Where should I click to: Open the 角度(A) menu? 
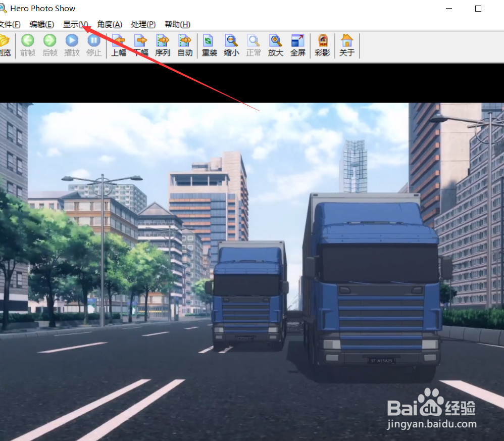(110, 24)
